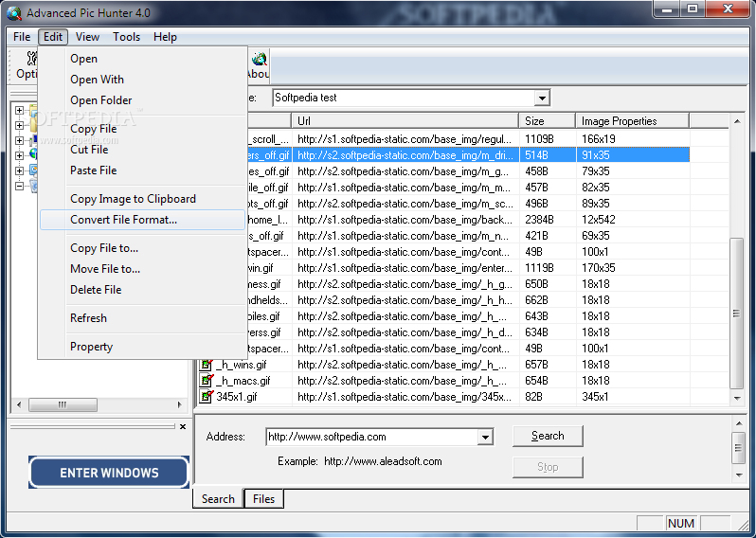Image resolution: width=756 pixels, height=538 pixels.
Task: Click the ENTER WINDOWS banner
Action: click(x=109, y=473)
